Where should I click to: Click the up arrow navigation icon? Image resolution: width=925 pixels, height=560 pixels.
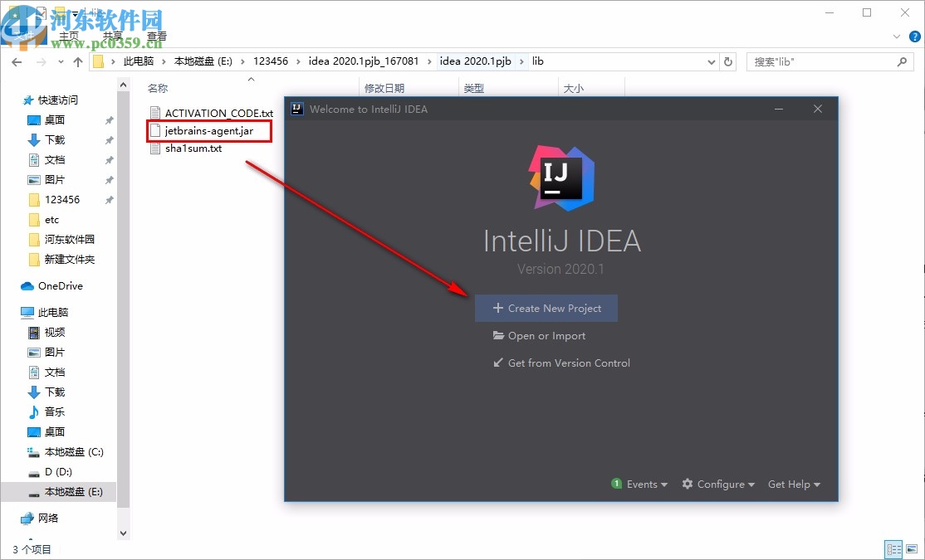(x=78, y=61)
